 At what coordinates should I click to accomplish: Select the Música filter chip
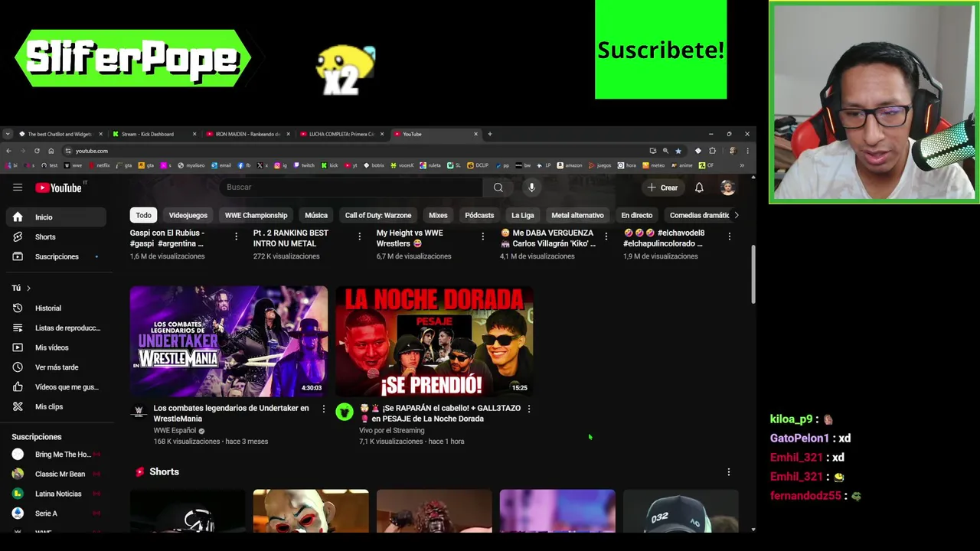click(x=316, y=216)
